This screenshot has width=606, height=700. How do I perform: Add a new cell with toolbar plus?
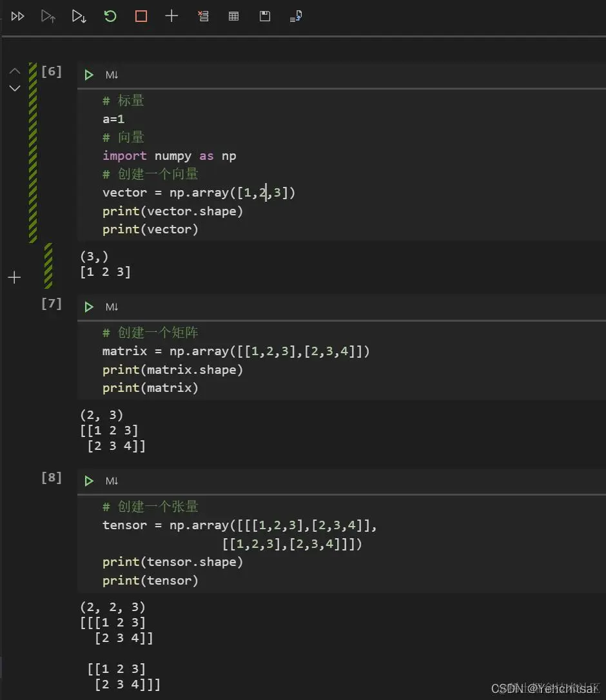point(171,17)
